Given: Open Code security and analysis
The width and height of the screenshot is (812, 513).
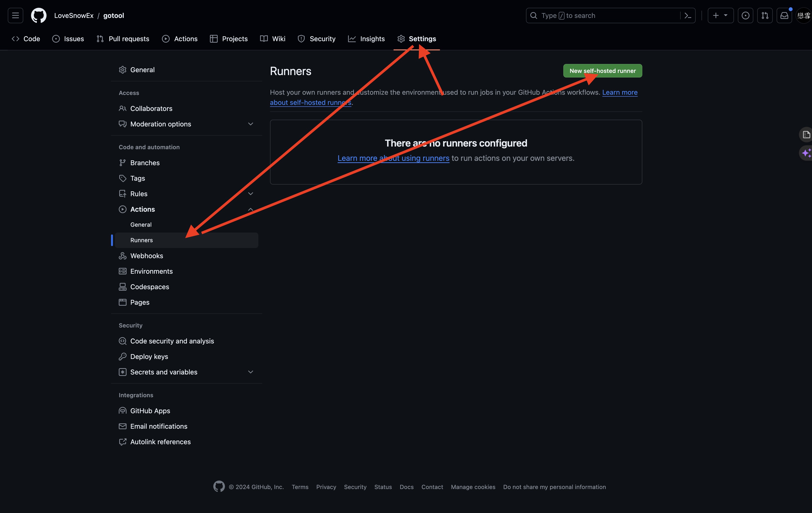Looking at the screenshot, I should 186,341.
